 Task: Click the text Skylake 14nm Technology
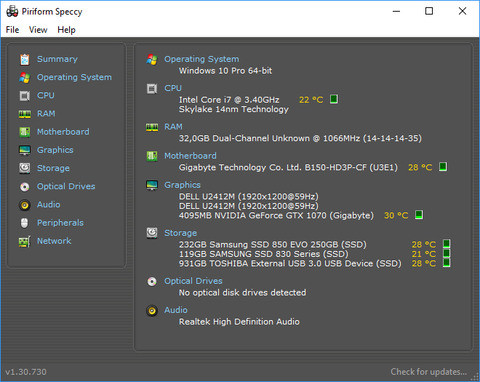coord(234,109)
